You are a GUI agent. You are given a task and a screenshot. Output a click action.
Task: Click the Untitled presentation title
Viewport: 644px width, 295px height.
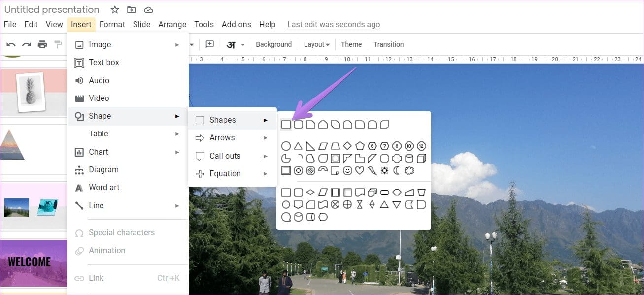tap(52, 10)
